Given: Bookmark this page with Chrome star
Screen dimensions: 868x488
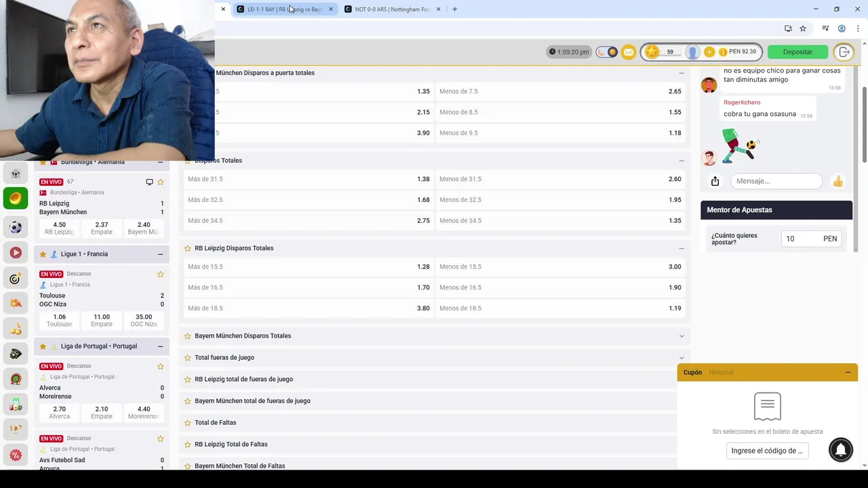Looking at the screenshot, I should click(x=803, y=28).
